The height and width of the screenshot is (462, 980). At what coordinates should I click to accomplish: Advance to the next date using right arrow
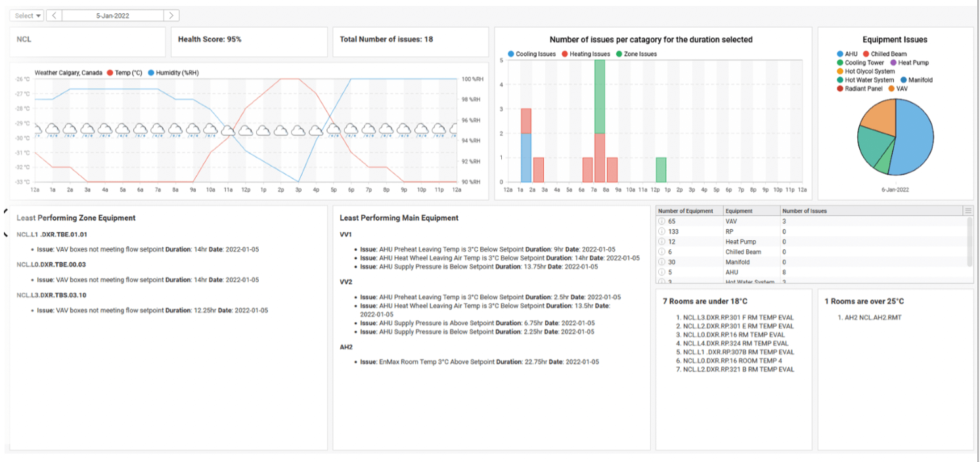click(x=171, y=16)
